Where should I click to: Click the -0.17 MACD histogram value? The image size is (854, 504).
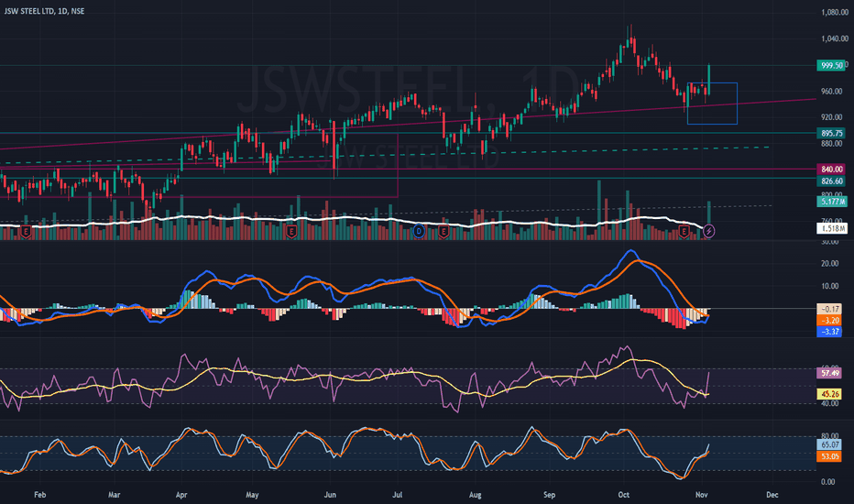(x=829, y=309)
